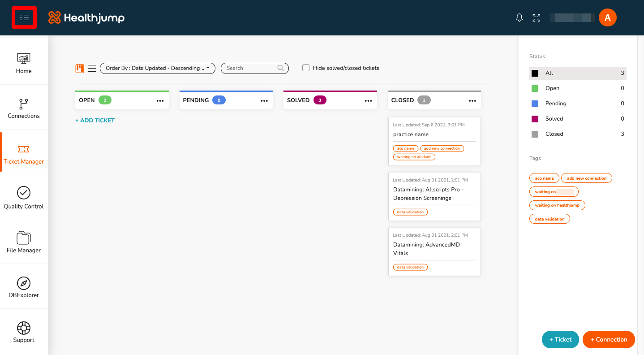Viewport: 644px width, 355px height.
Task: Open Support lifebuoy icon
Action: tap(24, 328)
